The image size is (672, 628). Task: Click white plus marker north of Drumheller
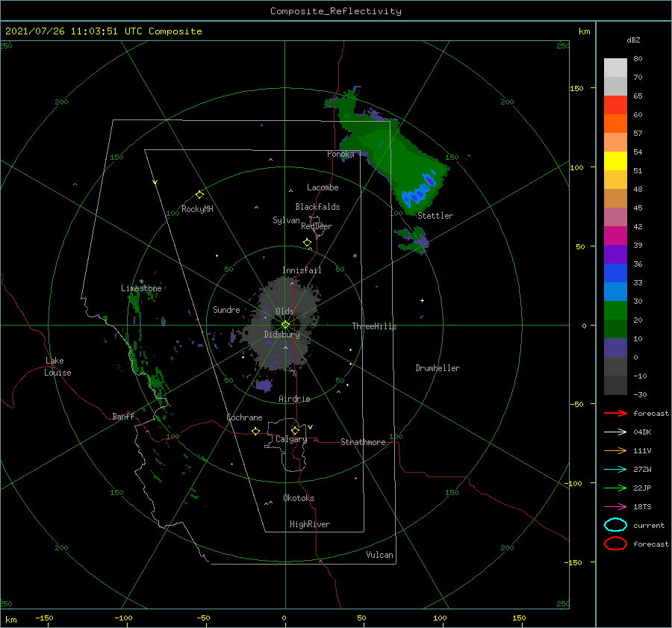tap(422, 300)
